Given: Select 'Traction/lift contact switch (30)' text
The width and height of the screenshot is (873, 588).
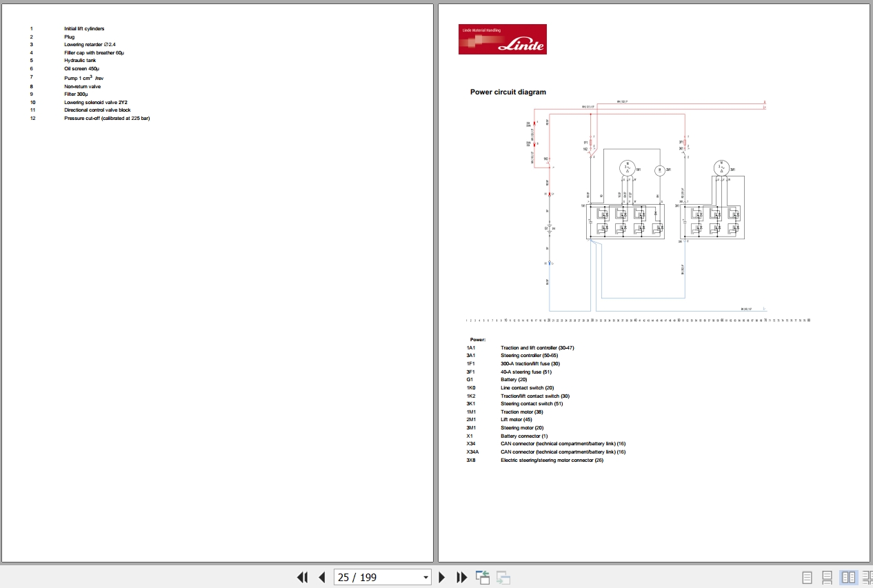Looking at the screenshot, I should (x=535, y=396).
